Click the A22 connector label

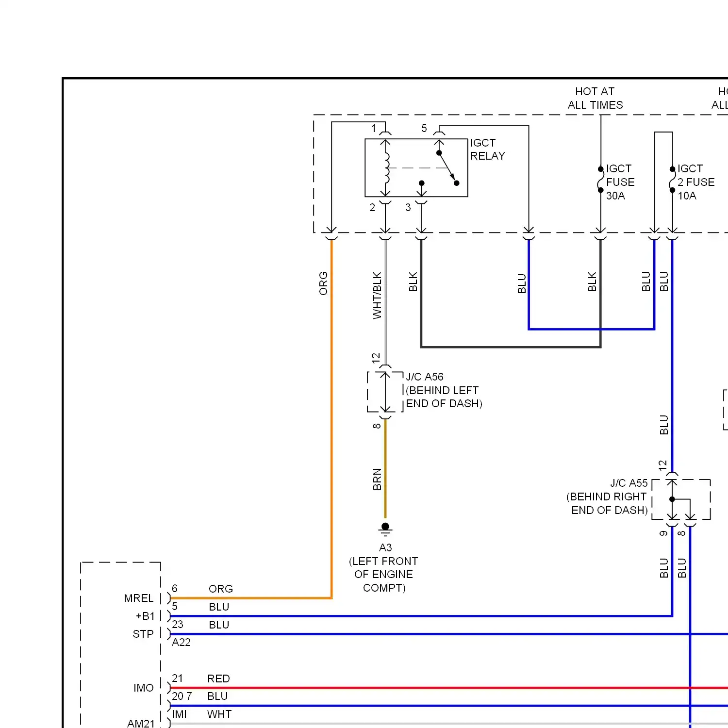tap(181, 642)
